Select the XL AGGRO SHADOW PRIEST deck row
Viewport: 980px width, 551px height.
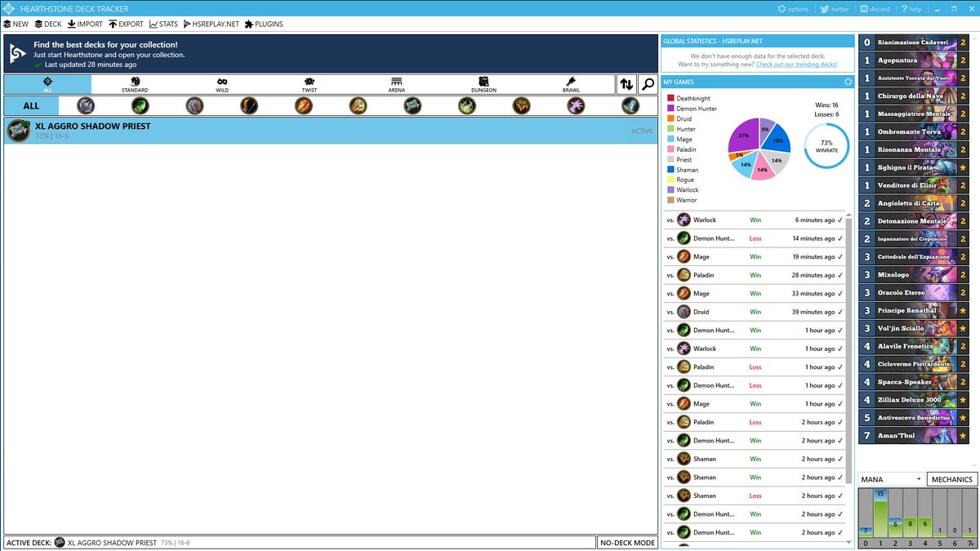[331, 131]
